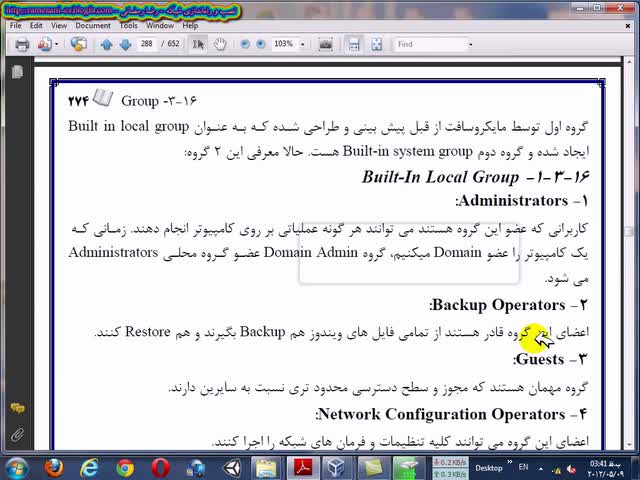The image size is (640, 480).
Task: Open the Attachments paperclip panel icon
Action: pyautogui.click(x=17, y=435)
